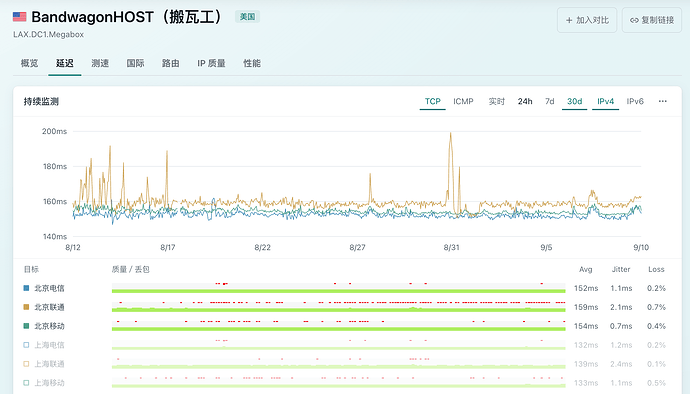Click the 北京联通 target label
This screenshot has height=394, width=690.
(x=49, y=307)
